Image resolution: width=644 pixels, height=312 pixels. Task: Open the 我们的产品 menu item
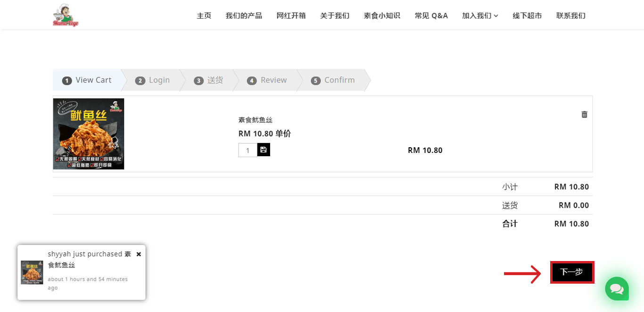[244, 16]
